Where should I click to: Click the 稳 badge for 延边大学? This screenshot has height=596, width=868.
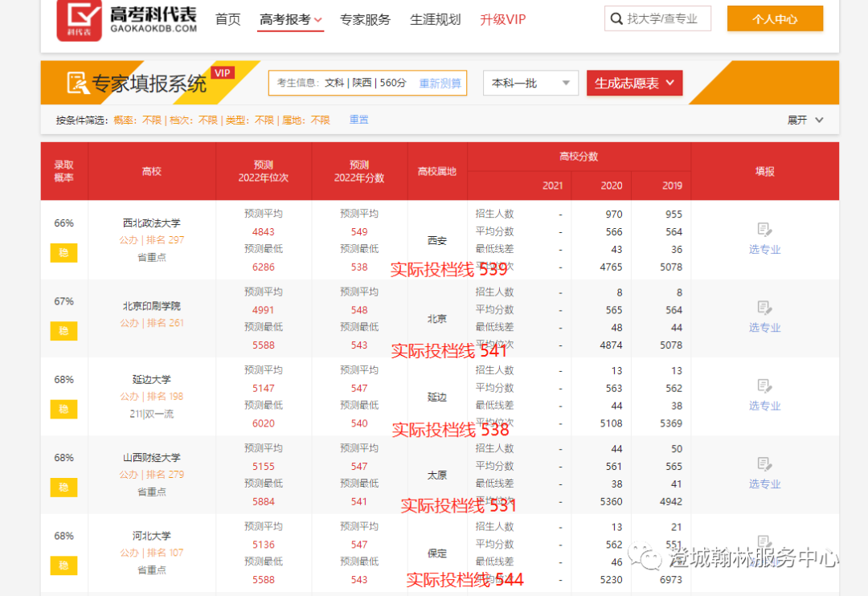click(x=63, y=410)
